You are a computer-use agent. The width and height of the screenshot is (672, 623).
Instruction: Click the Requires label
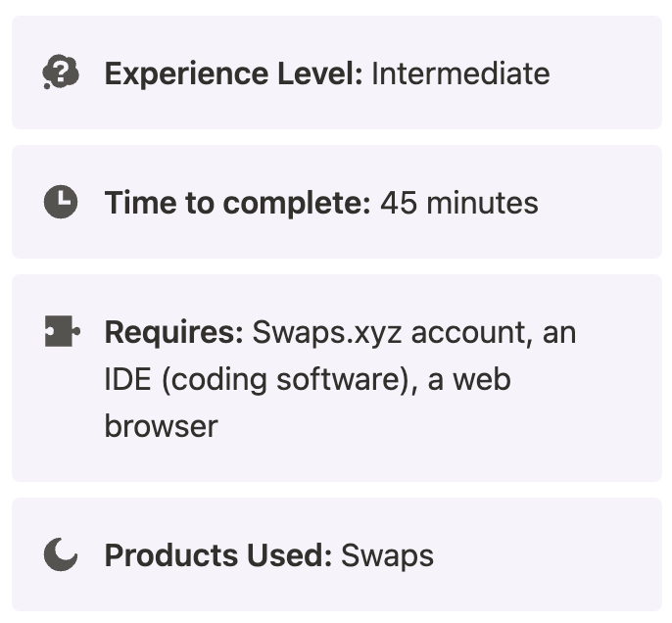pos(174,333)
